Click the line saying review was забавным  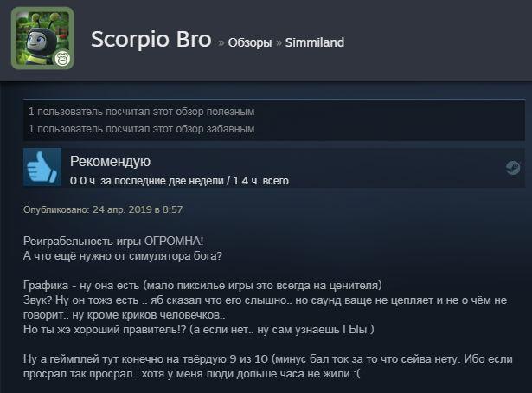141,129
